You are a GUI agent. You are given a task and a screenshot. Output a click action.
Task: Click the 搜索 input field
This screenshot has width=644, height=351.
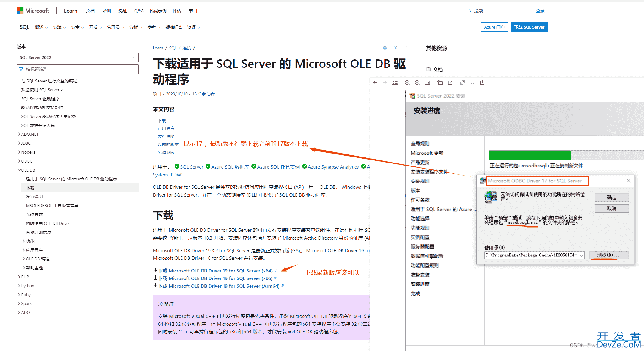pos(497,11)
